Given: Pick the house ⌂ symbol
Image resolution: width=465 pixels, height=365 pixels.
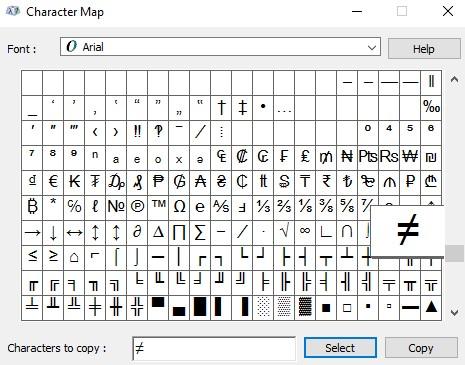Looking at the screenshot, I should (x=74, y=258).
